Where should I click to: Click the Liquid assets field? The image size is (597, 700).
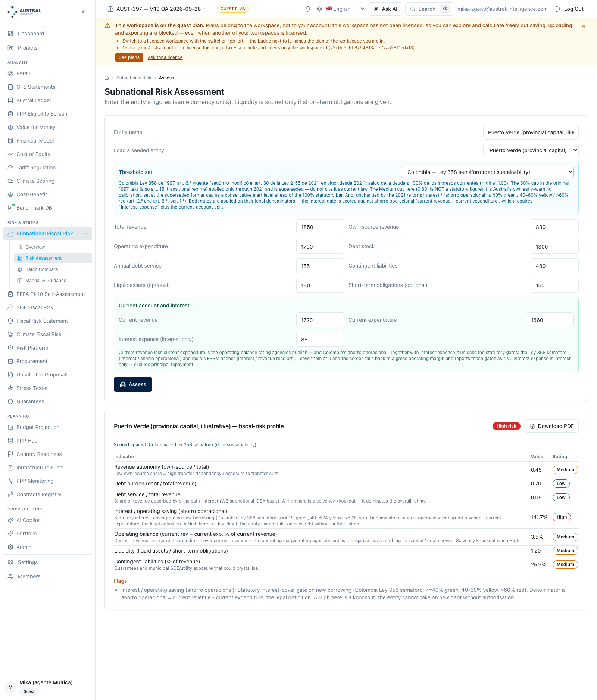(x=320, y=285)
